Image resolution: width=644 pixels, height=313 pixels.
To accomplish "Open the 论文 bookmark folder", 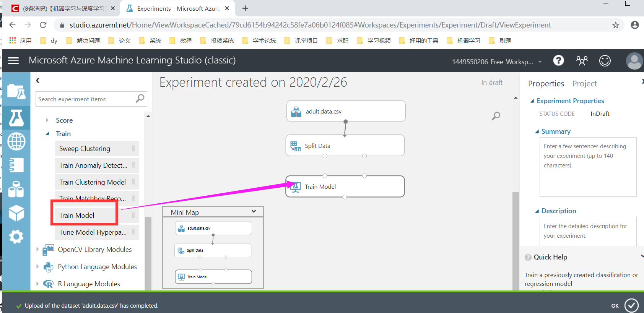I will pos(120,41).
